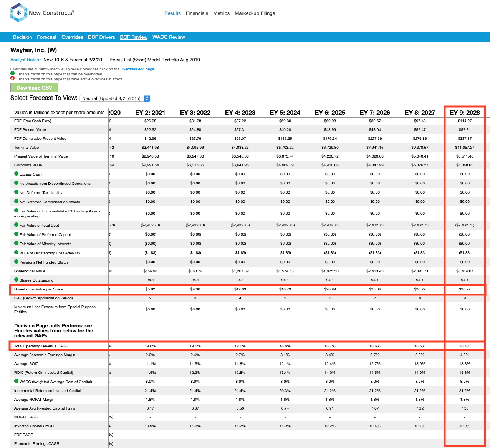Screen dimensions: 490x448
Task: Click green marker for Value of Outstanding ESO After-Tax
Action: (17, 252)
